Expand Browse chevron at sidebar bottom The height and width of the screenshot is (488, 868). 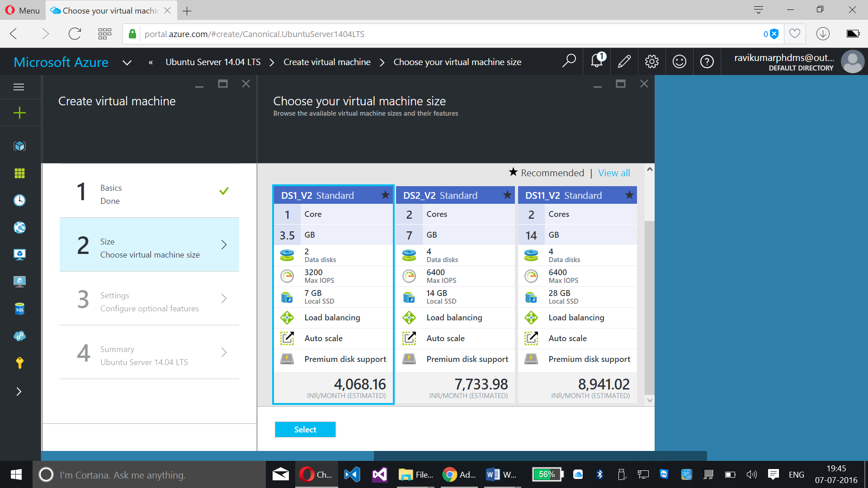[x=19, y=392]
